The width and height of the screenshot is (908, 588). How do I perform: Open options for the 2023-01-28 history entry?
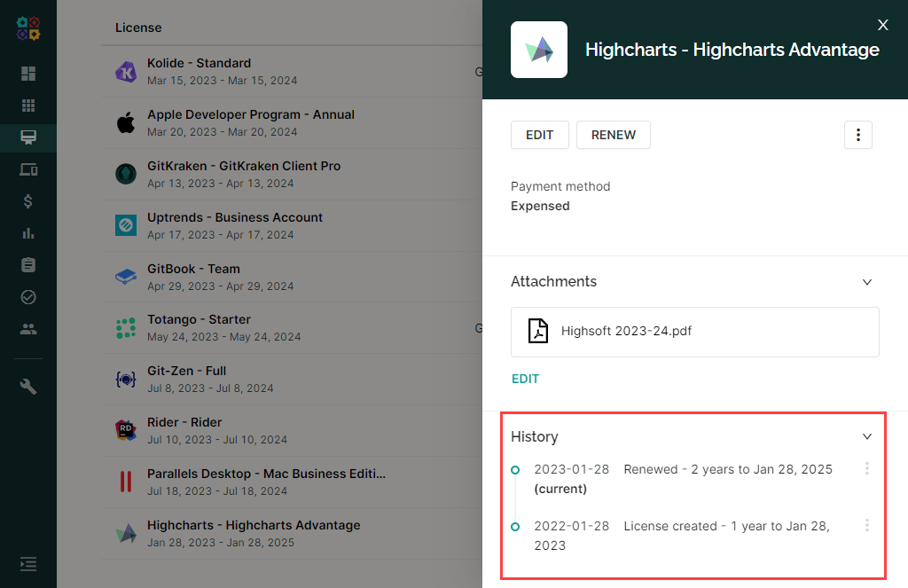[867, 468]
